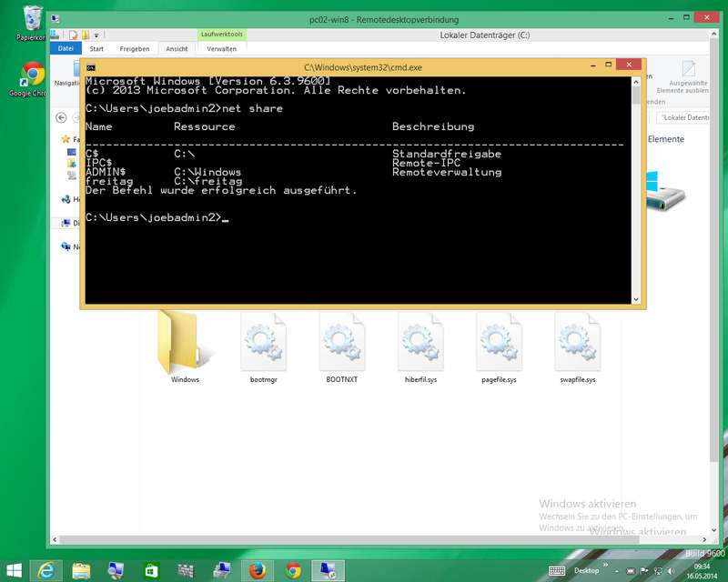Switch to the Verwalten ribbon tab
This screenshot has width=728, height=582.
221,49
